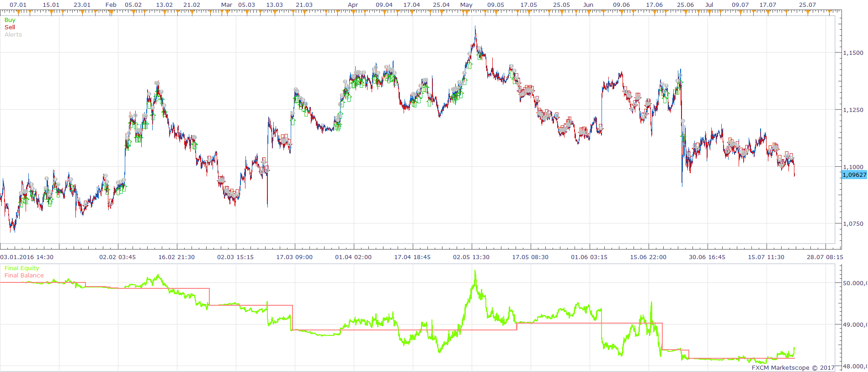The width and height of the screenshot is (868, 372).
Task: Click the 1,1000 price axis value
Action: click(x=853, y=167)
